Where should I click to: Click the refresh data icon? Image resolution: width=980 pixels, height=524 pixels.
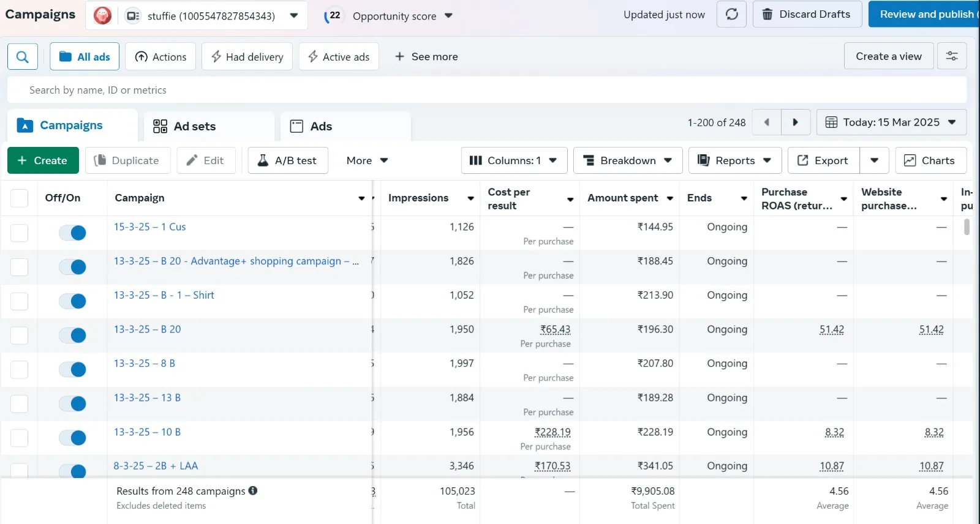click(731, 14)
